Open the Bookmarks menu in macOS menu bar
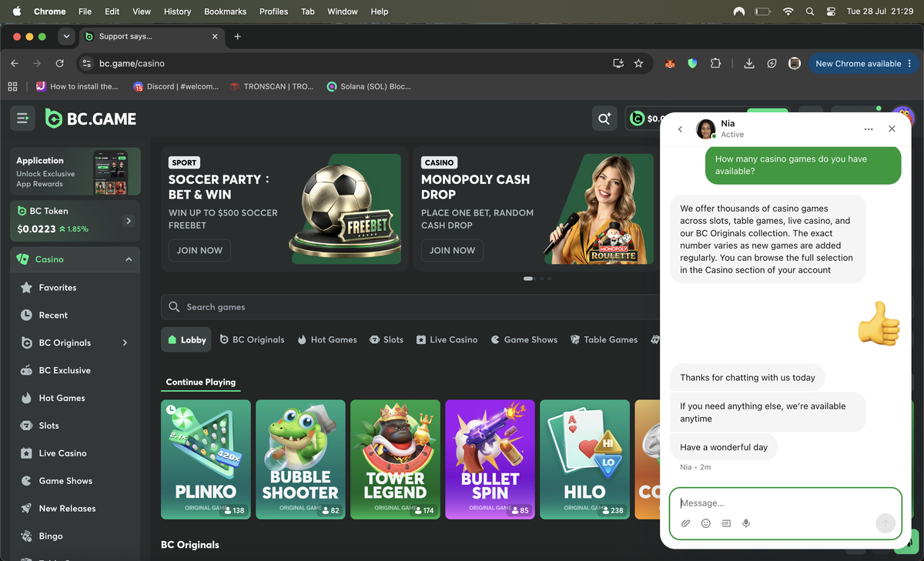The width and height of the screenshot is (924, 561). [225, 12]
